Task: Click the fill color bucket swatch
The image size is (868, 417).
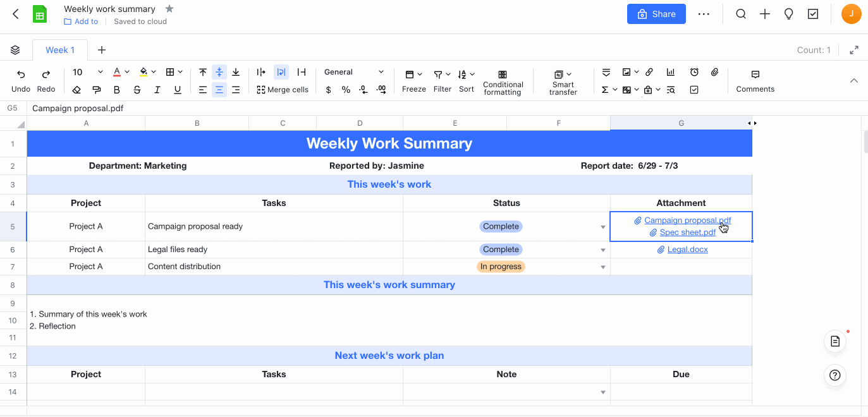Action: 144,72
